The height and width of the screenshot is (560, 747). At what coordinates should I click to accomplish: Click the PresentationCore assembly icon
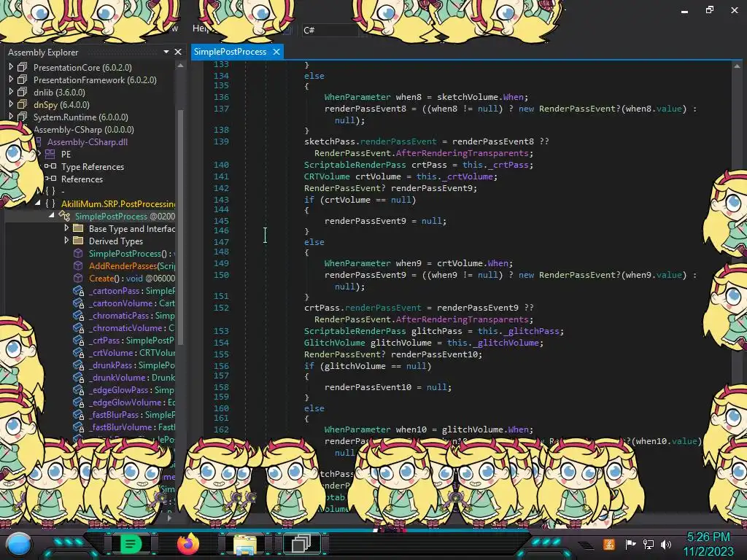pos(23,67)
